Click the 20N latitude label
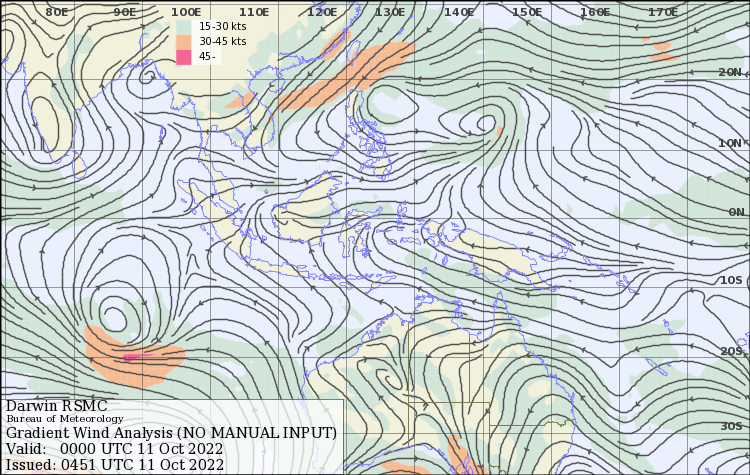750x475 pixels. tap(730, 72)
